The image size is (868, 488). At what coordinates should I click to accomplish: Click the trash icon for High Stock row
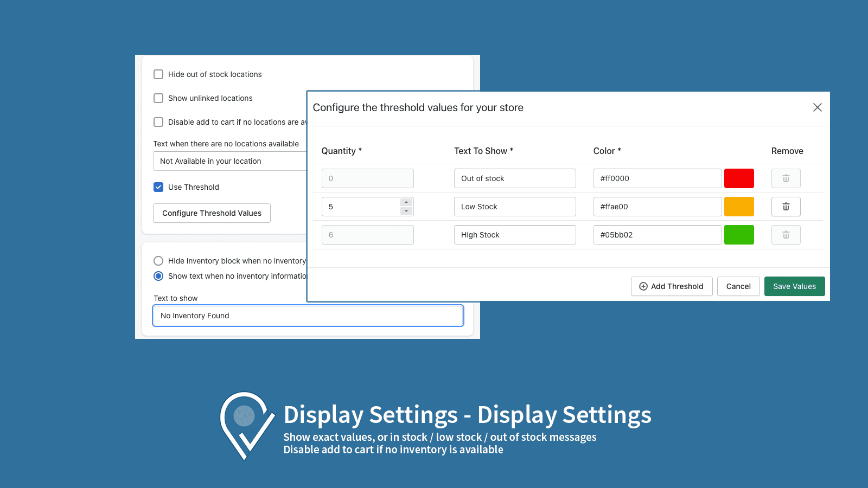pos(786,235)
